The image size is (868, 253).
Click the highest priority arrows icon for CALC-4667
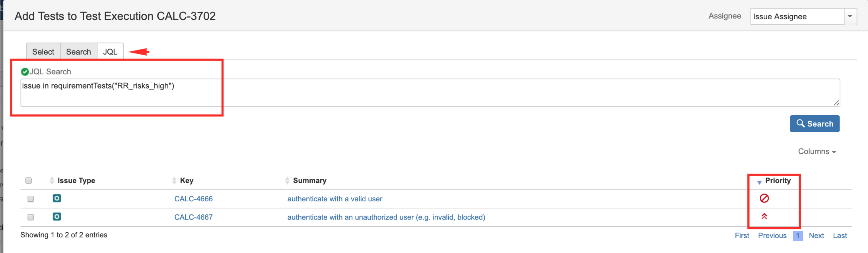coord(764,216)
